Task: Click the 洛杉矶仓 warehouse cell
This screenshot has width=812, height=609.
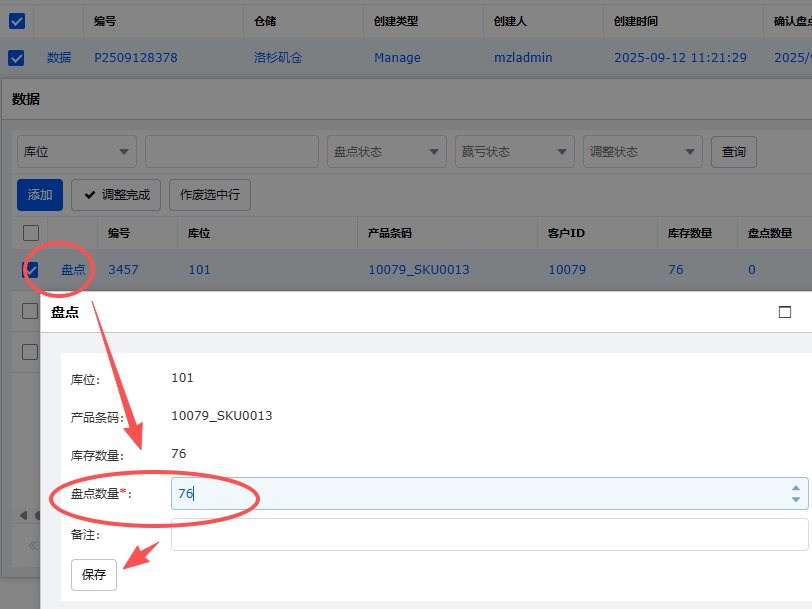Action: [278, 57]
